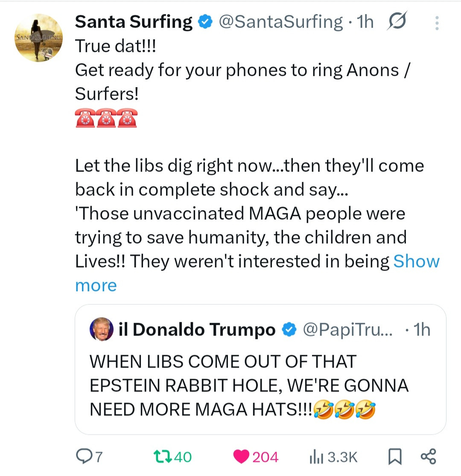Expand the post with Show more
Image resolution: width=461 pixels, height=476 pixels.
tap(416, 261)
